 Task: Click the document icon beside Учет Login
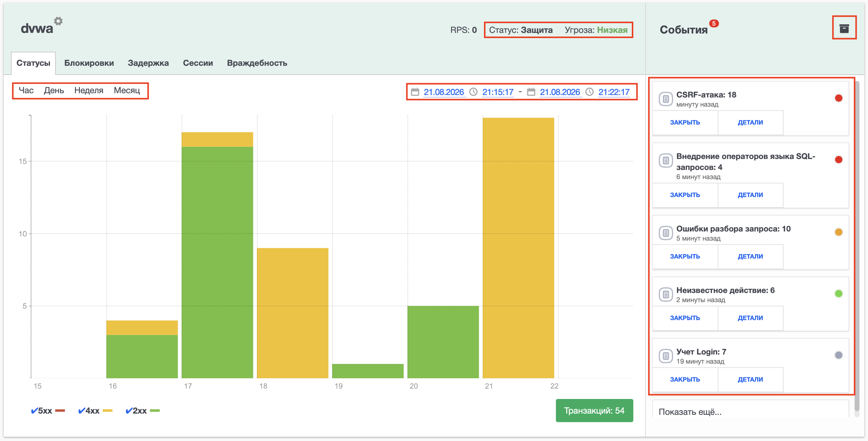click(666, 356)
